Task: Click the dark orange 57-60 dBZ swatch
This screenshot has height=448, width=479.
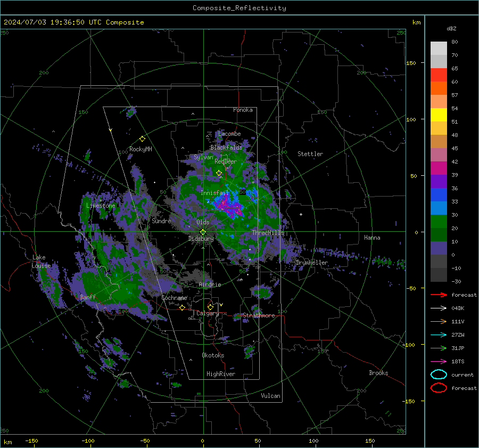Action: coord(439,88)
